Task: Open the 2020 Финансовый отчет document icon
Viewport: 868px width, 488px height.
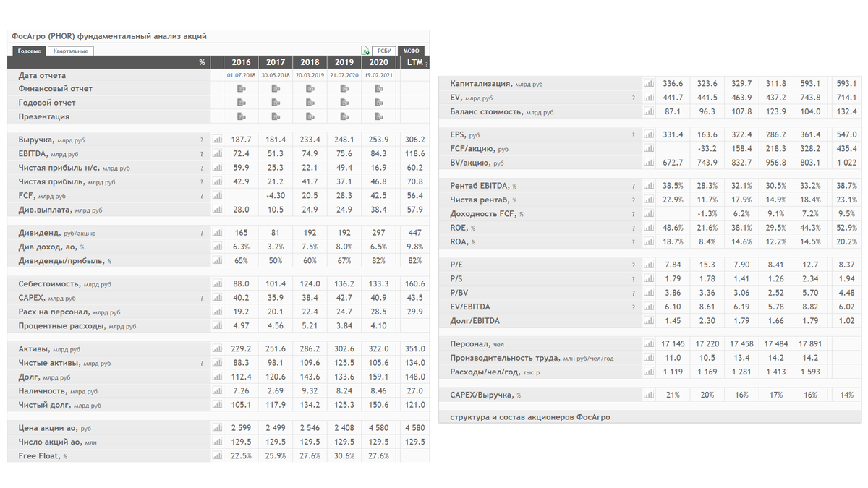Action: click(x=378, y=89)
